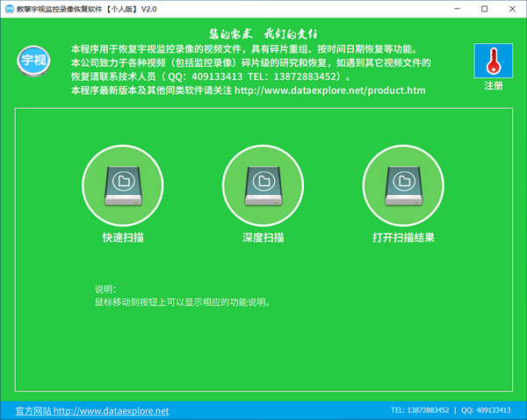This screenshot has width=527, height=420.
Task: Close the recovery software window
Action: click(x=512, y=8)
